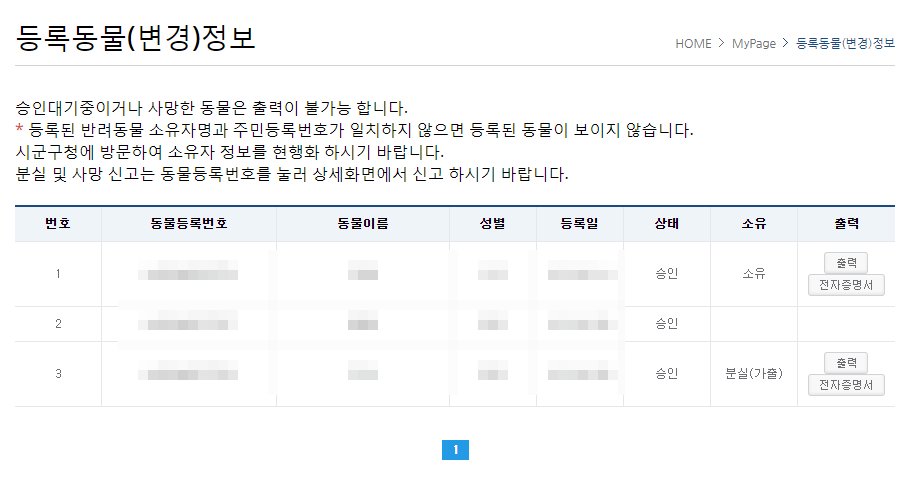Screen dimensions: 907x484
Task: Click the 출력 column header
Action: [x=846, y=224]
